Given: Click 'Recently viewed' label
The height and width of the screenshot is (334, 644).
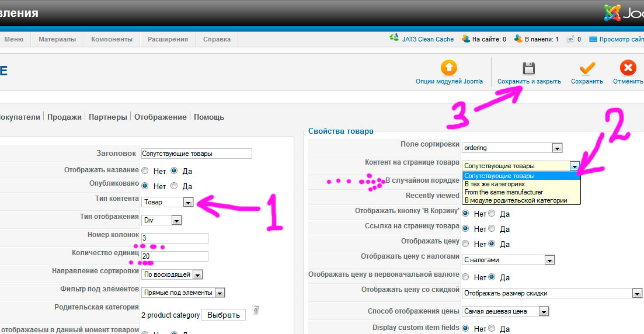Looking at the screenshot, I should pos(433,196).
